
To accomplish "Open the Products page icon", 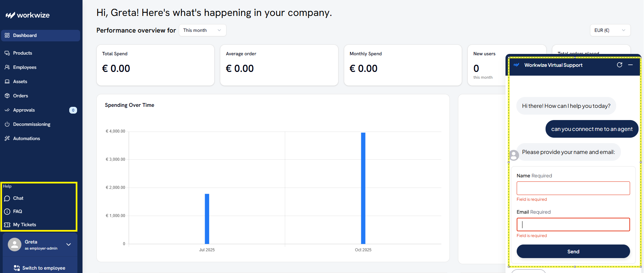I will pyautogui.click(x=7, y=53).
